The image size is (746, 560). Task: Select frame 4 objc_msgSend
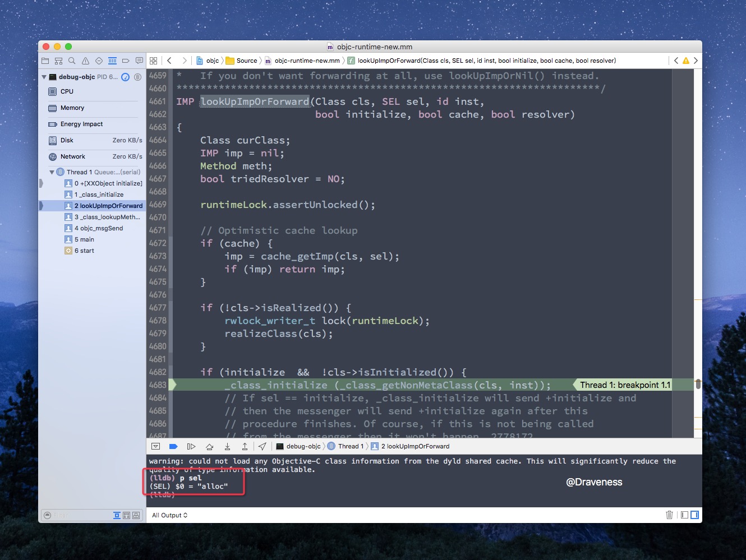click(93, 228)
